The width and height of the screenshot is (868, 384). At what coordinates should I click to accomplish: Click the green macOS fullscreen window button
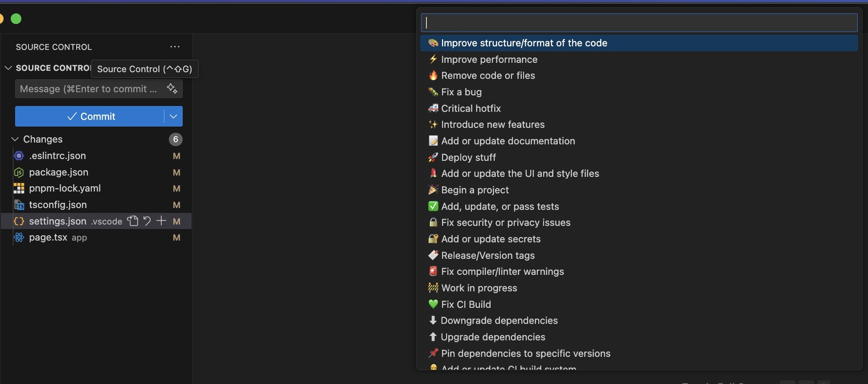point(16,19)
